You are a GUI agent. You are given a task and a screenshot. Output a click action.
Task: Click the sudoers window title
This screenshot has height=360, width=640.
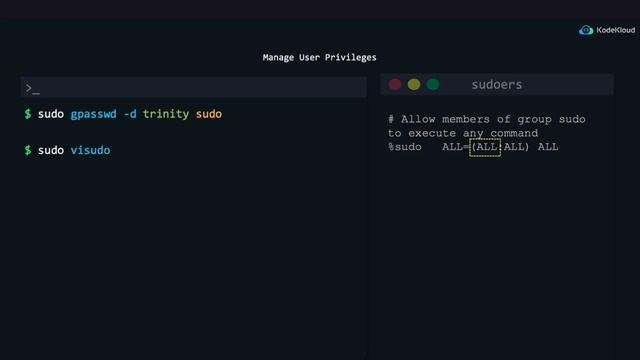[497, 84]
